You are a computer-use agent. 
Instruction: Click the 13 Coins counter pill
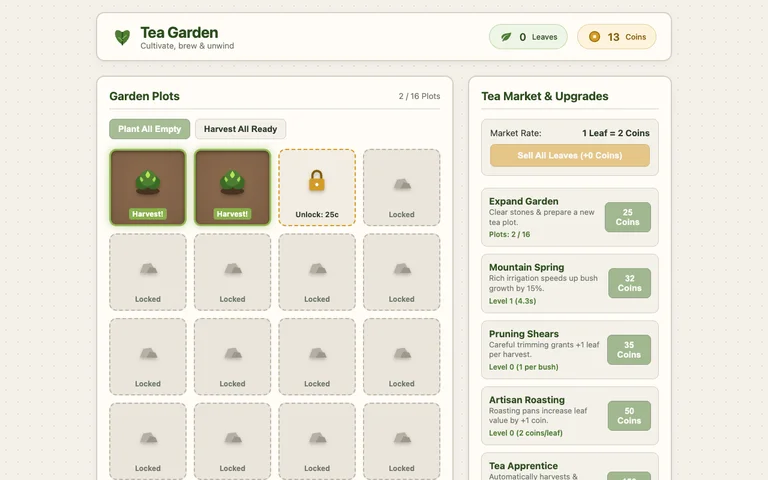pos(617,37)
